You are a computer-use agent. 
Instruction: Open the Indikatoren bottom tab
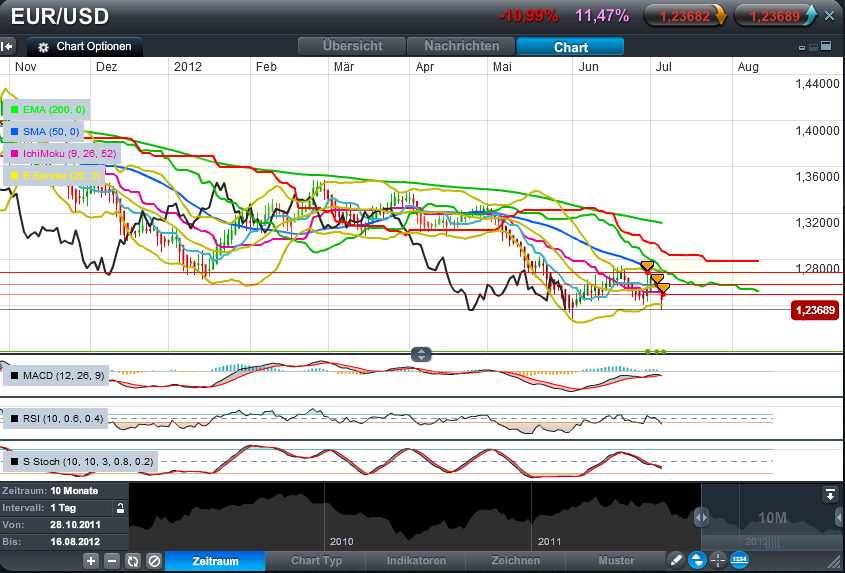tap(415, 561)
